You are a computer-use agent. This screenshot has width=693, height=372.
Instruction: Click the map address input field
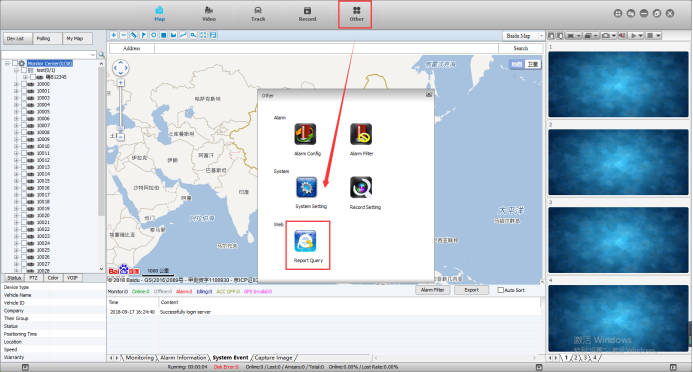point(326,48)
